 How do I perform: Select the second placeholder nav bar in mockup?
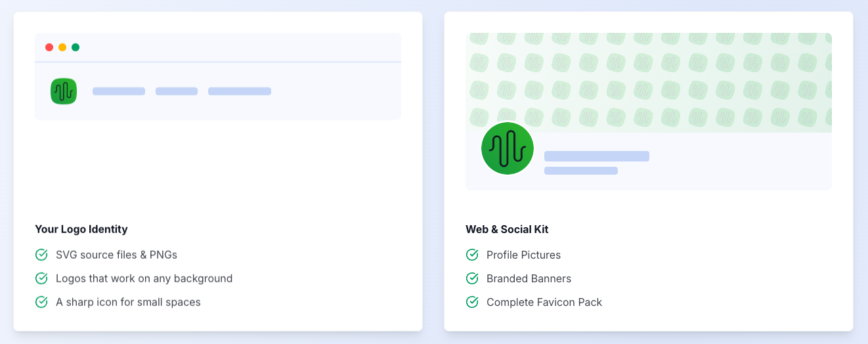[177, 91]
